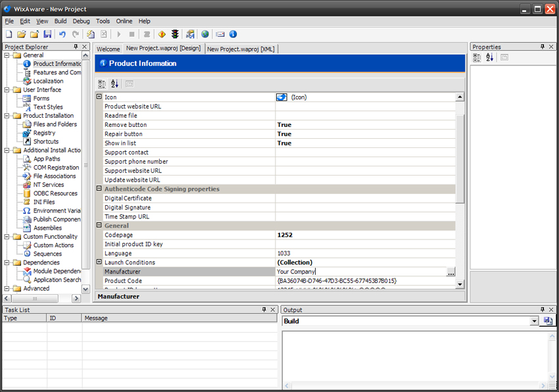Open the Edit menu

[x=25, y=21]
